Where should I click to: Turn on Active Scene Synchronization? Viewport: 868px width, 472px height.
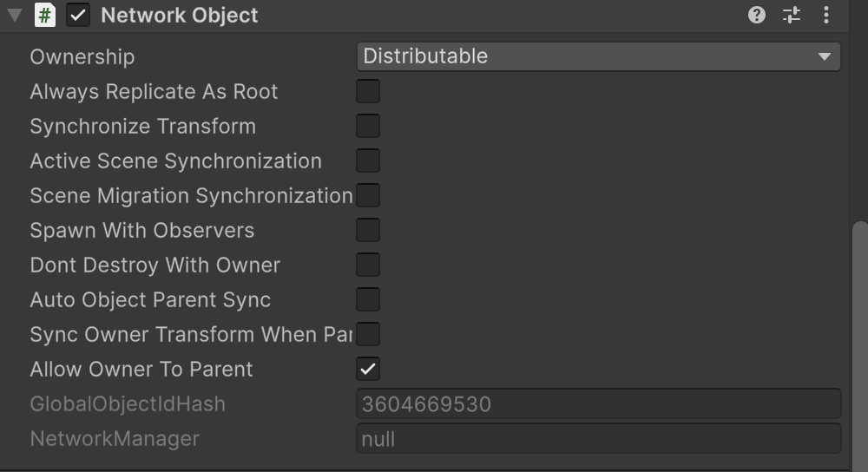pyautogui.click(x=368, y=161)
